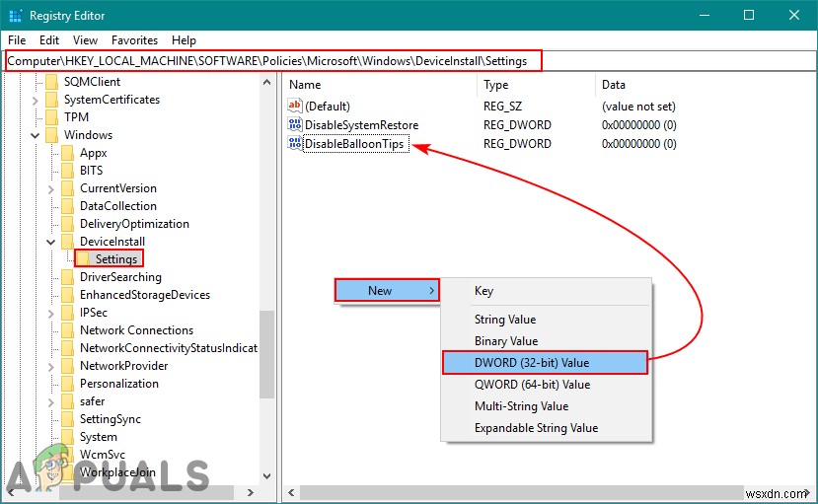
Task: Click the NetworkProvider folder icon
Action: click(x=67, y=365)
